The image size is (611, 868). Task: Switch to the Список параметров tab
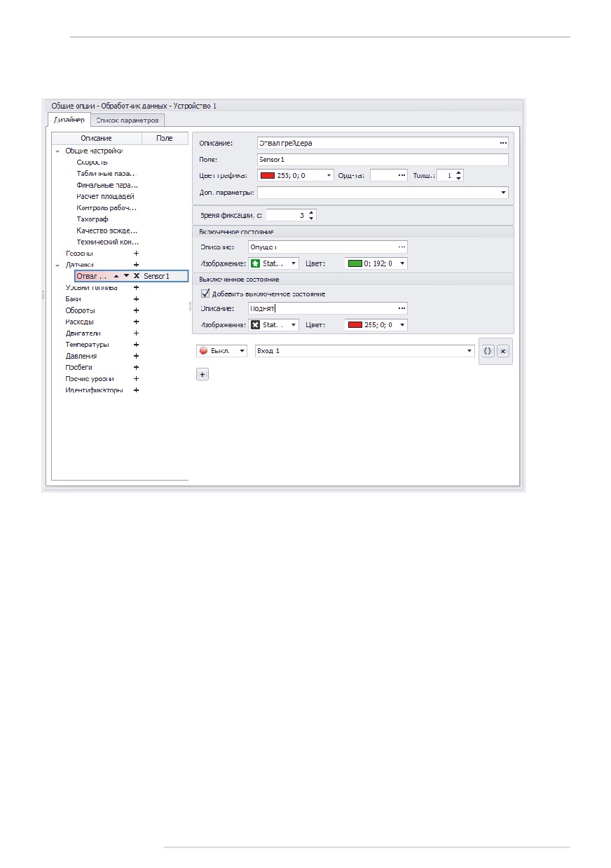[x=128, y=120]
